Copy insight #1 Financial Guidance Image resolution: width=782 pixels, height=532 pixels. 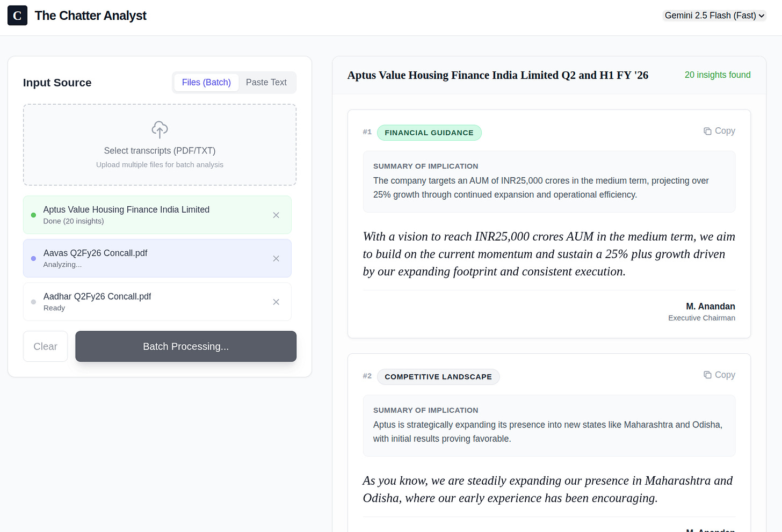point(719,131)
